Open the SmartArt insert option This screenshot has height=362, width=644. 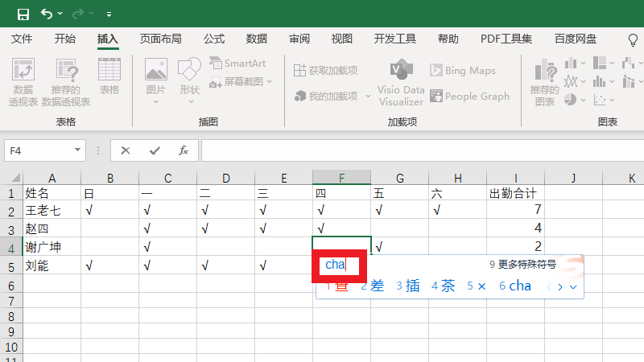pyautogui.click(x=237, y=63)
